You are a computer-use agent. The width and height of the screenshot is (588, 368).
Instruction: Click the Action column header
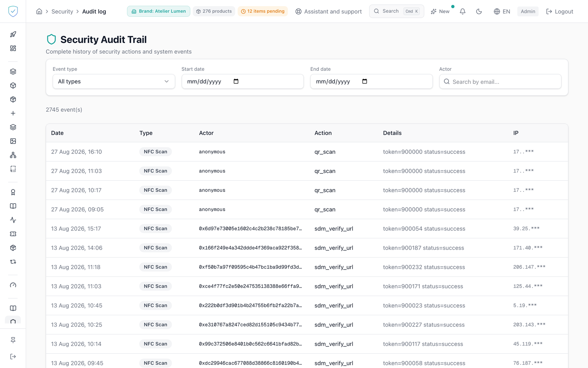(x=323, y=133)
